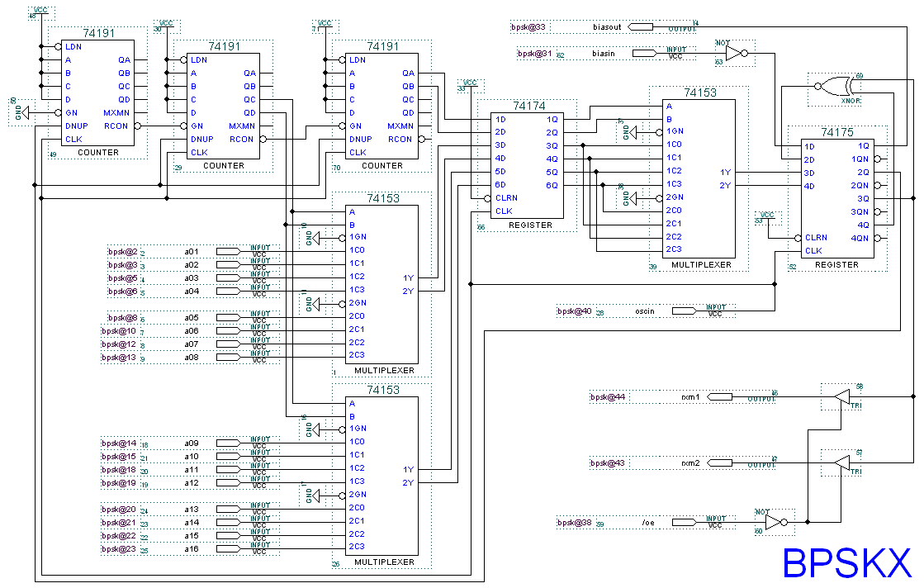Image resolution: width=924 pixels, height=588 pixels.
Task: Click the bpsk@44 pin assignment label
Action: click(x=608, y=397)
